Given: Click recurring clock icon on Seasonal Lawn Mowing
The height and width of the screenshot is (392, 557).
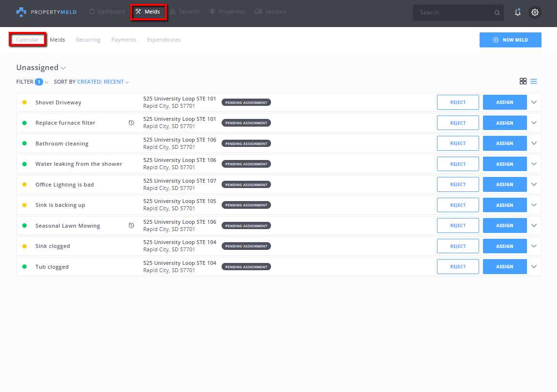Looking at the screenshot, I should click(131, 226).
